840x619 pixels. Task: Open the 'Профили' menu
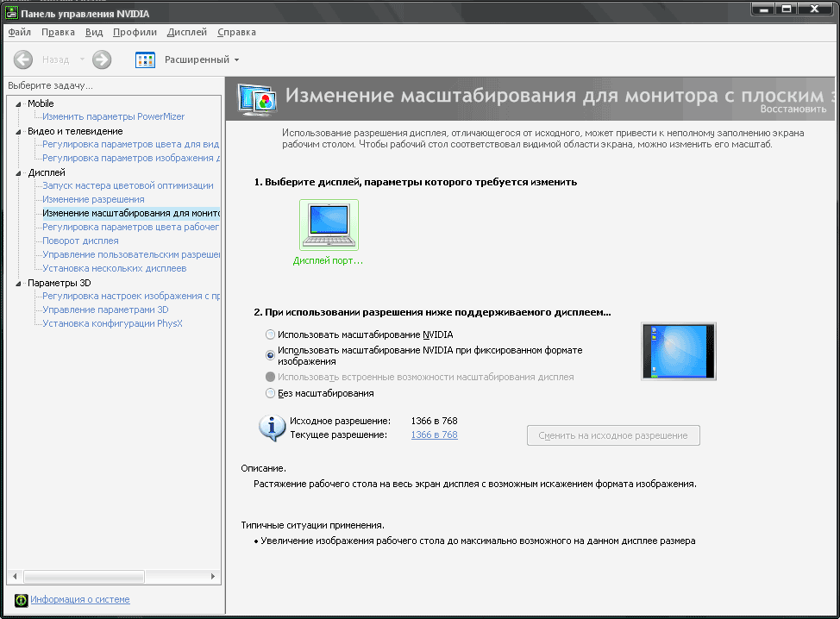136,32
